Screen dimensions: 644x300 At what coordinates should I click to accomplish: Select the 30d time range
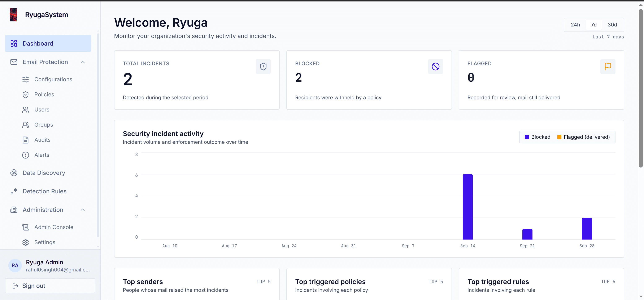[x=612, y=25]
